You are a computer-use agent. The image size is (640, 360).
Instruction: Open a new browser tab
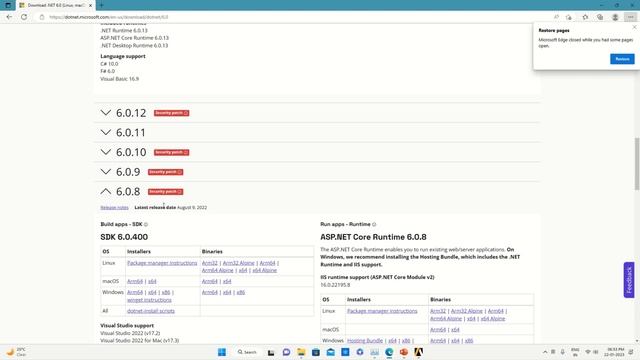(101, 5)
